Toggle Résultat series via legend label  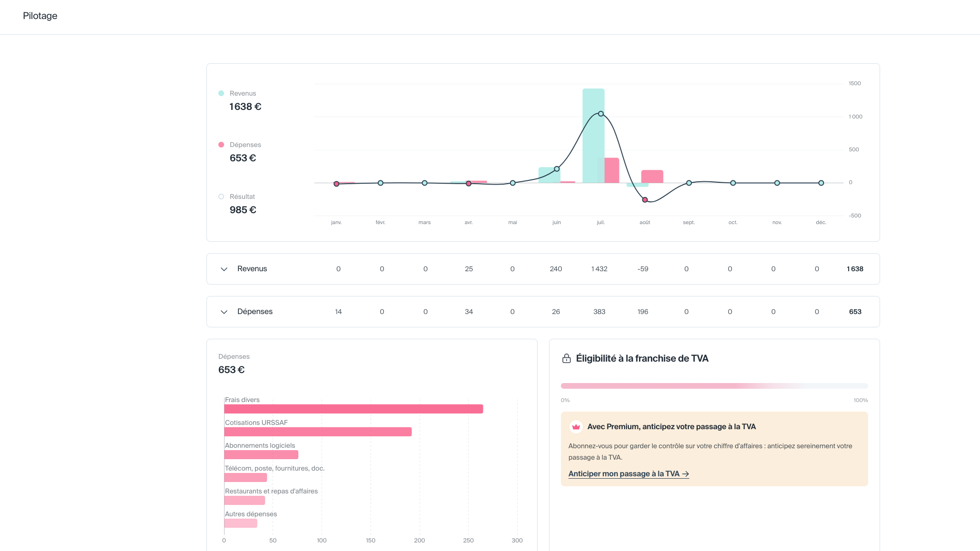click(242, 197)
